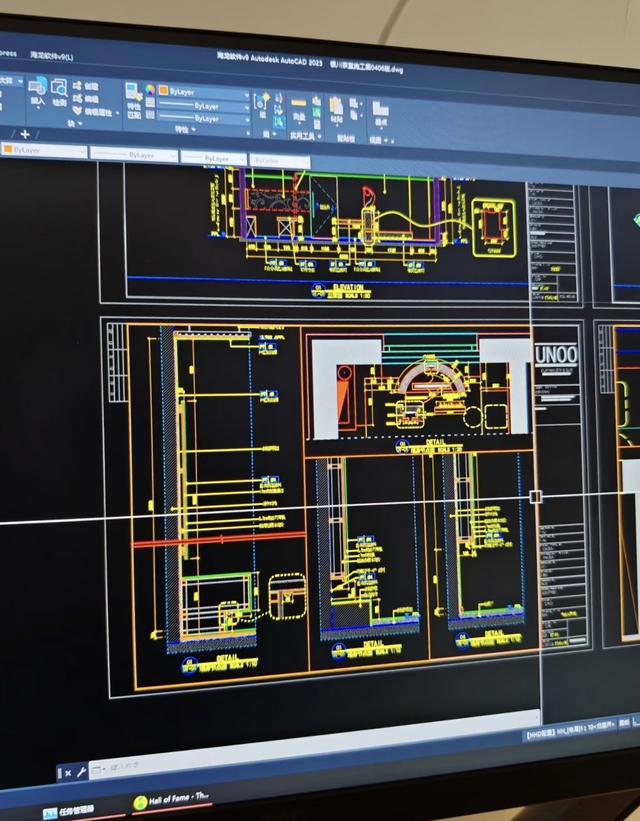Screen dimensions: 640x821
Task: Click the Insert block (插入) icon
Action: (x=37, y=88)
